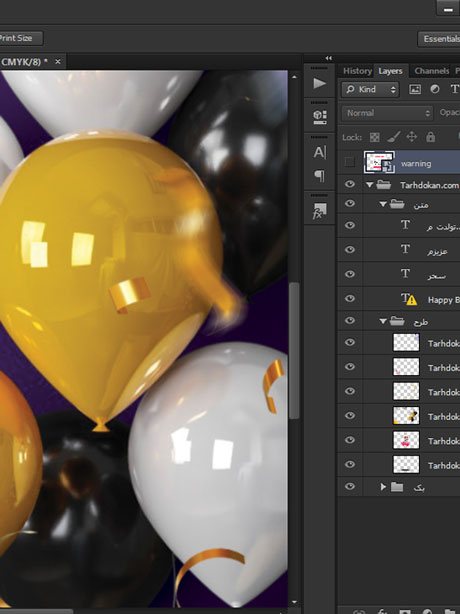The height and width of the screenshot is (614, 460).
Task: Open the Styles panel fx icon
Action: [x=319, y=210]
